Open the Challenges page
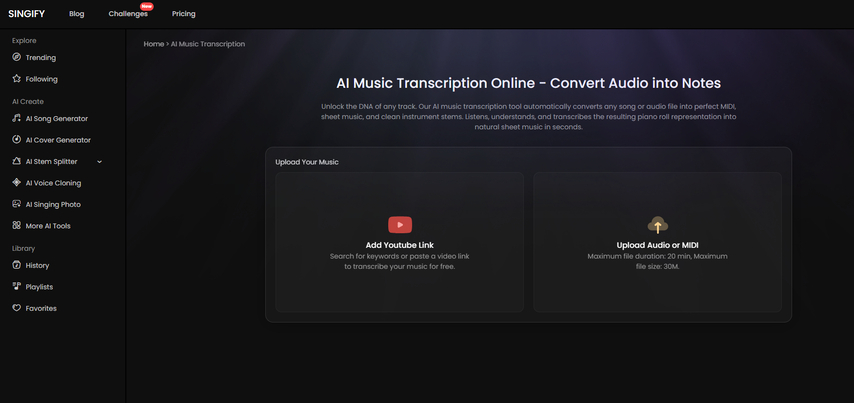This screenshot has height=403, width=854. click(x=128, y=14)
